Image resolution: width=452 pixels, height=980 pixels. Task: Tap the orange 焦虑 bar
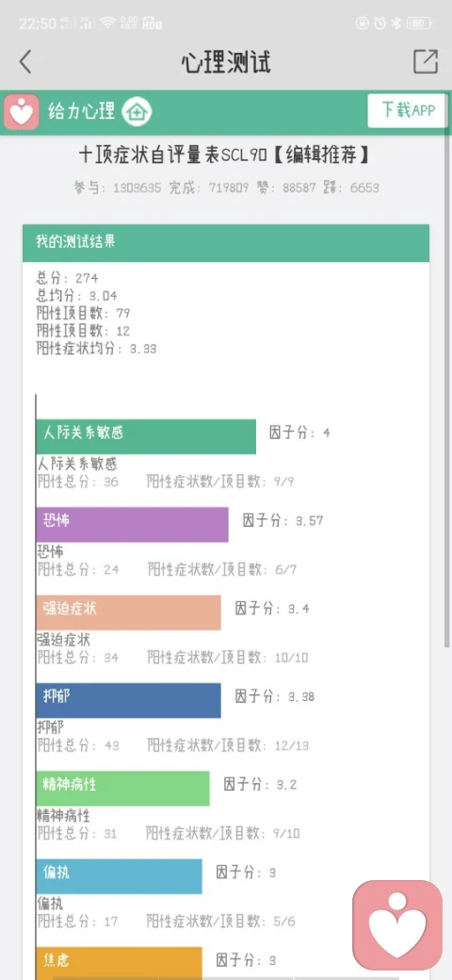120,963
